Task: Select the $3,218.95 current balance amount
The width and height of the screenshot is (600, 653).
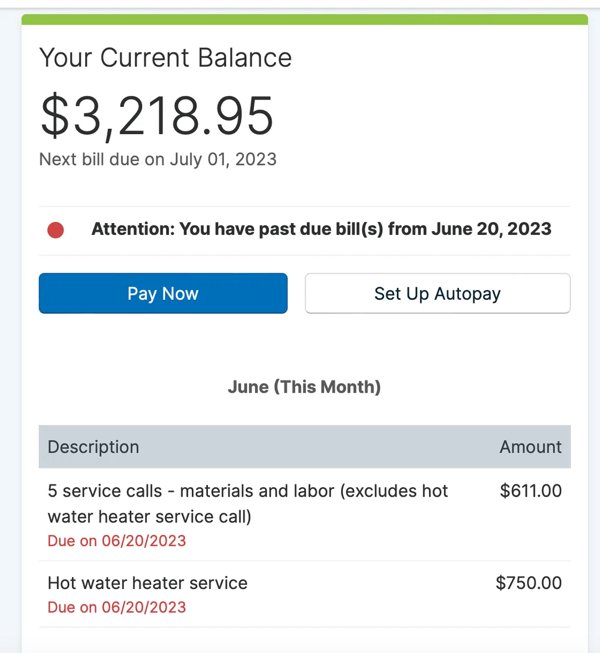Action: [157, 115]
